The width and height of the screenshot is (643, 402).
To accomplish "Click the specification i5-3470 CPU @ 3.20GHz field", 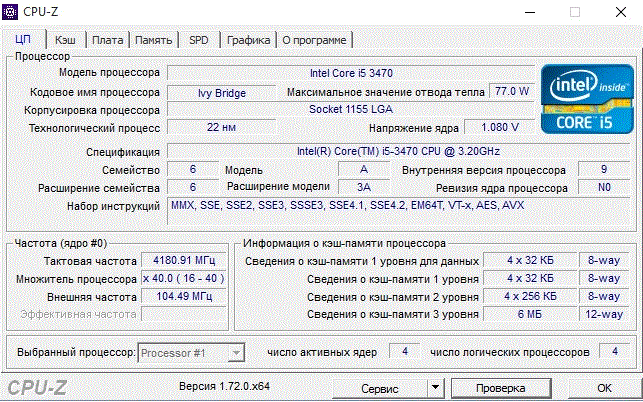I will (x=399, y=151).
